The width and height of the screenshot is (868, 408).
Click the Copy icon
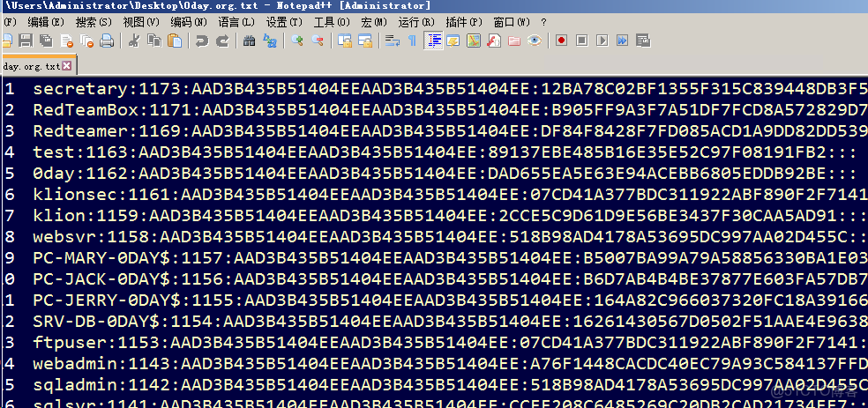153,41
